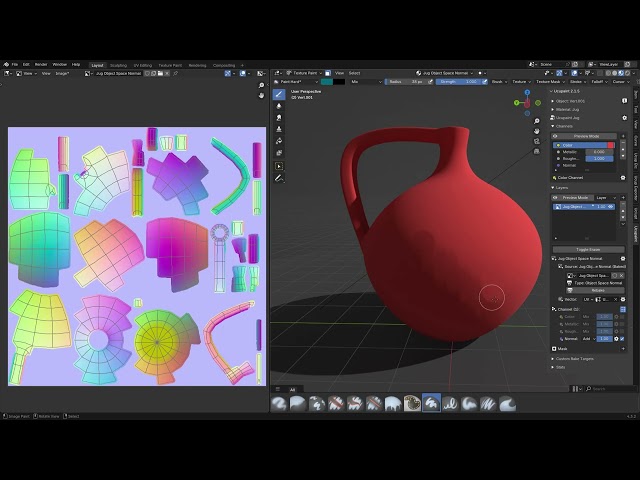Viewport: 640px width, 480px height.
Task: Select the Soften tool in viewport toolbar
Action: click(x=279, y=106)
